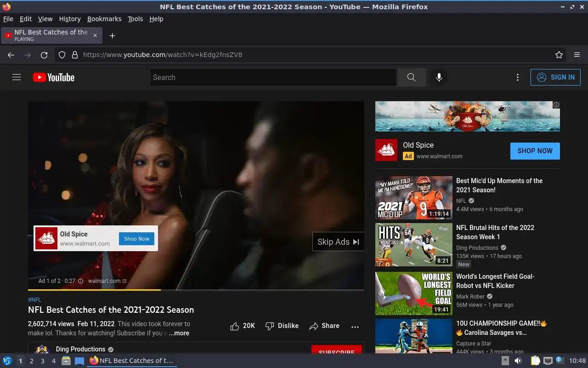Reload the page with refresh icon

coord(44,55)
